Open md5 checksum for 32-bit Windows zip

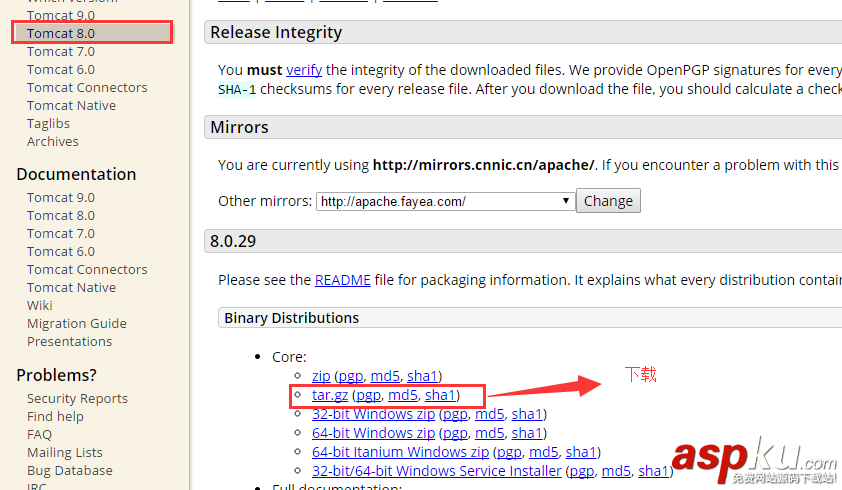[490, 414]
